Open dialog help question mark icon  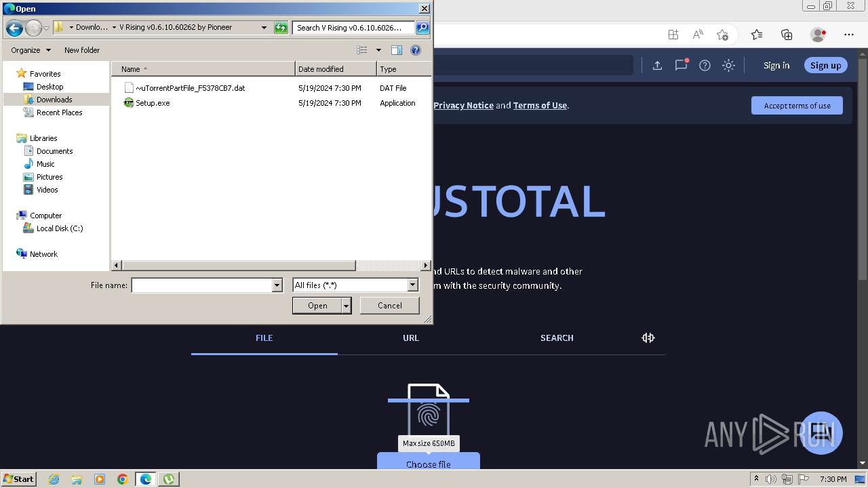coord(416,50)
